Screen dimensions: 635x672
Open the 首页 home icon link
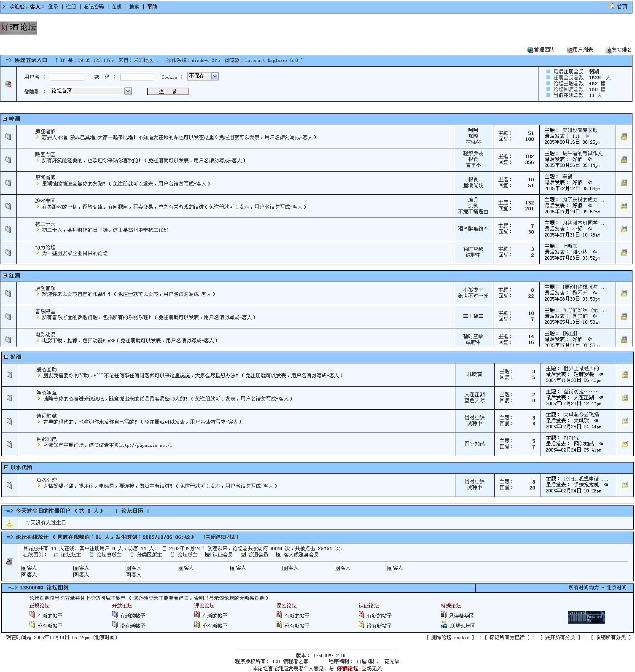point(611,6)
